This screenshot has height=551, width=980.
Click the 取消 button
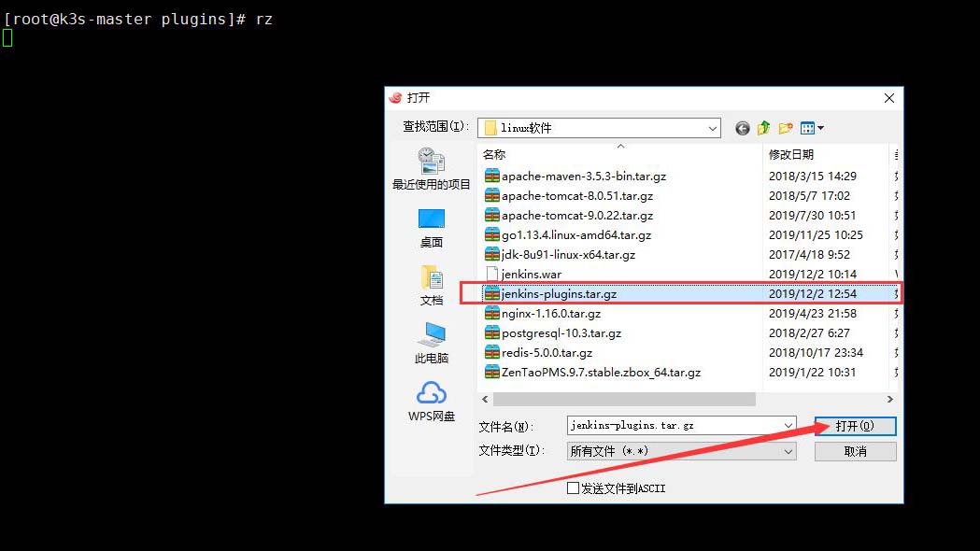tap(855, 451)
